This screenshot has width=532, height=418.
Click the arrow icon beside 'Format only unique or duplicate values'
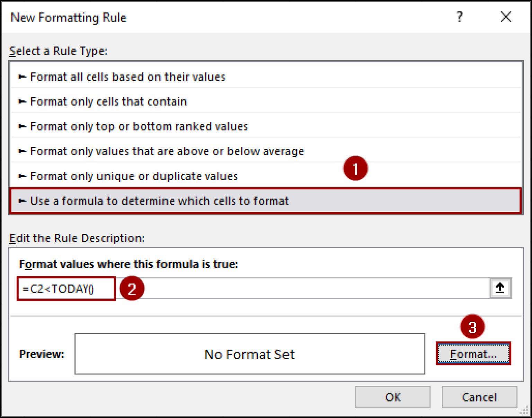pos(22,176)
